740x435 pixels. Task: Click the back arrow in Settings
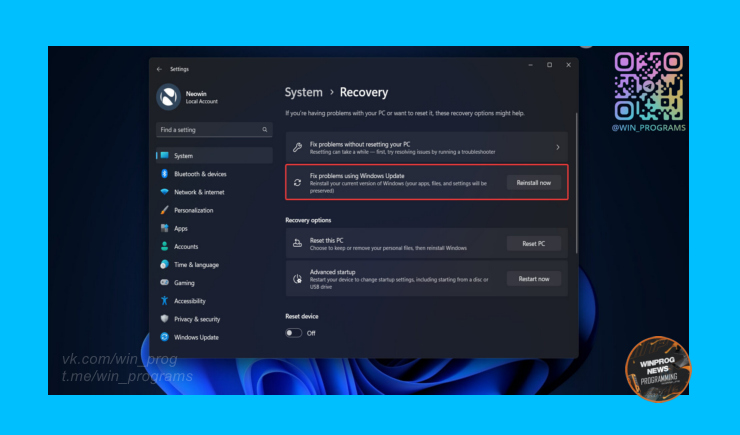coord(159,69)
